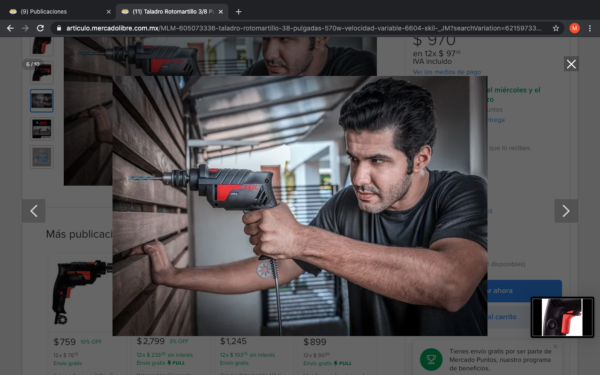
Task: Click the blue buy now button
Action: coord(525,290)
